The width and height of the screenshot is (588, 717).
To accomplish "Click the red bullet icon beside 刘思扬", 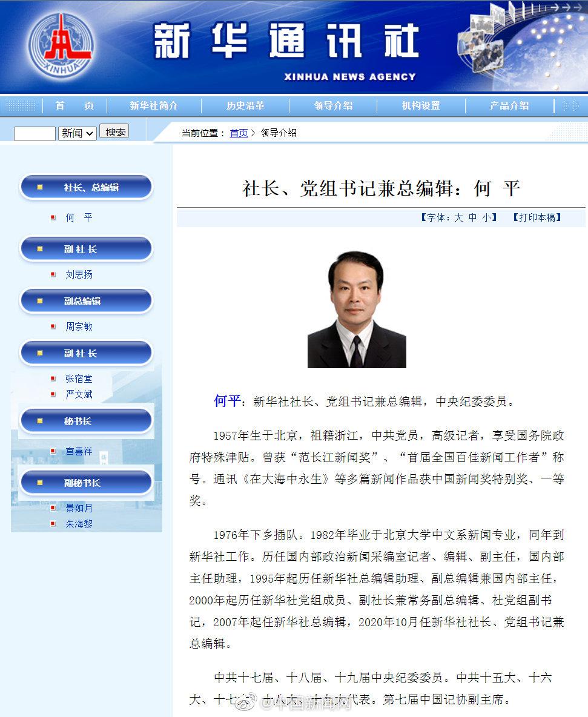I will pyautogui.click(x=53, y=275).
